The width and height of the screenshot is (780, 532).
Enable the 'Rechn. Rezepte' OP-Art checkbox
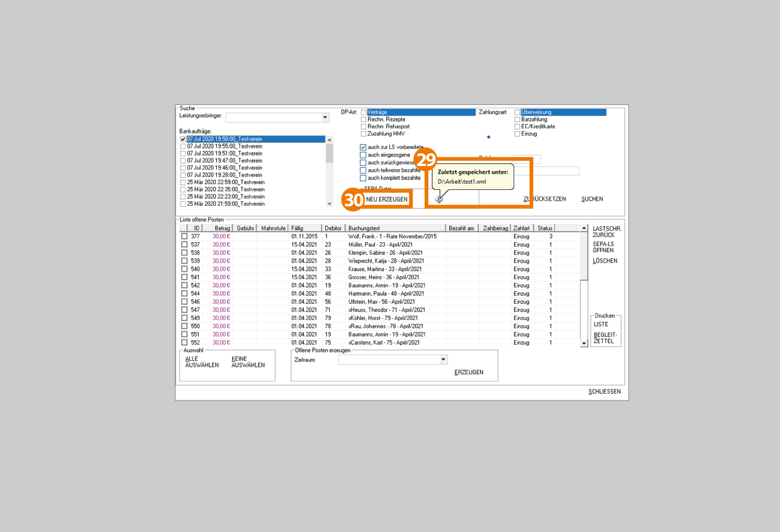tap(363, 119)
